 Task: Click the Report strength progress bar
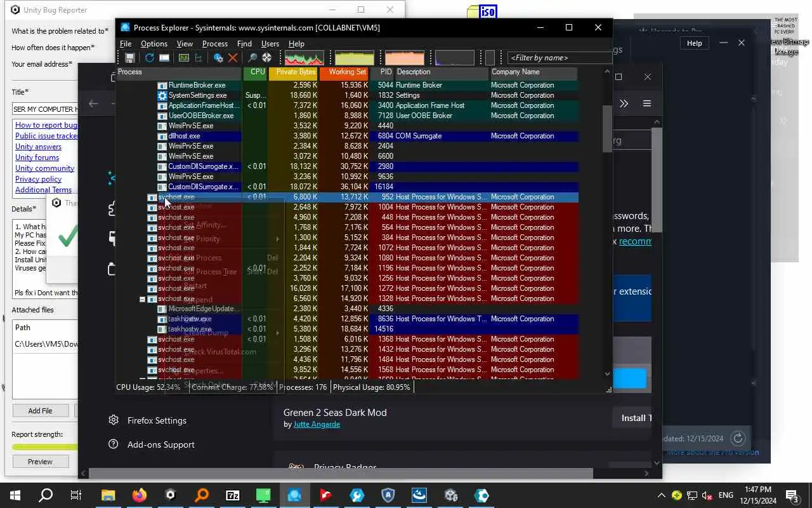coord(44,447)
